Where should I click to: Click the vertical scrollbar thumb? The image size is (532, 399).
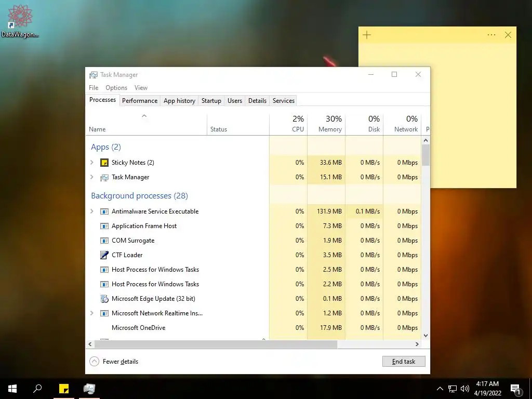[x=426, y=155]
